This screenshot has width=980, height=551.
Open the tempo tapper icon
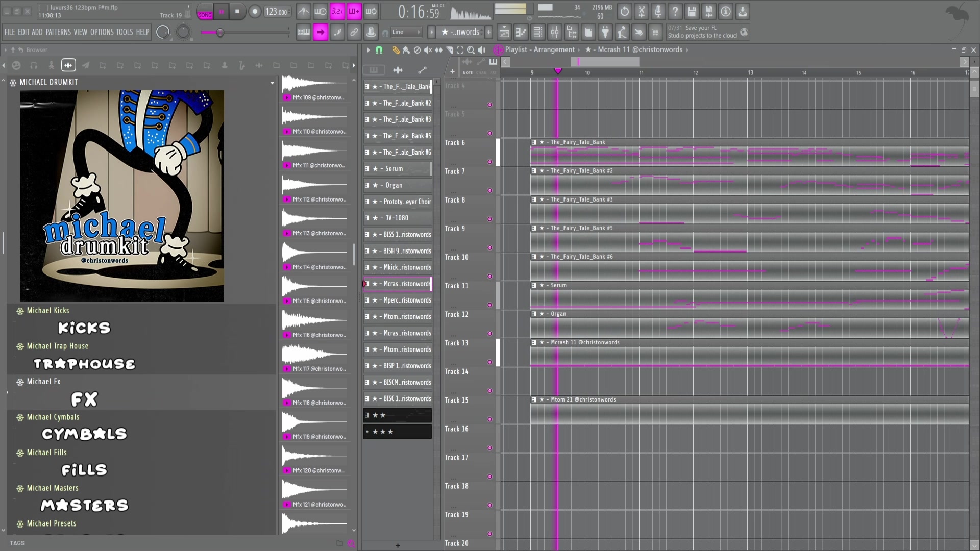(x=622, y=33)
